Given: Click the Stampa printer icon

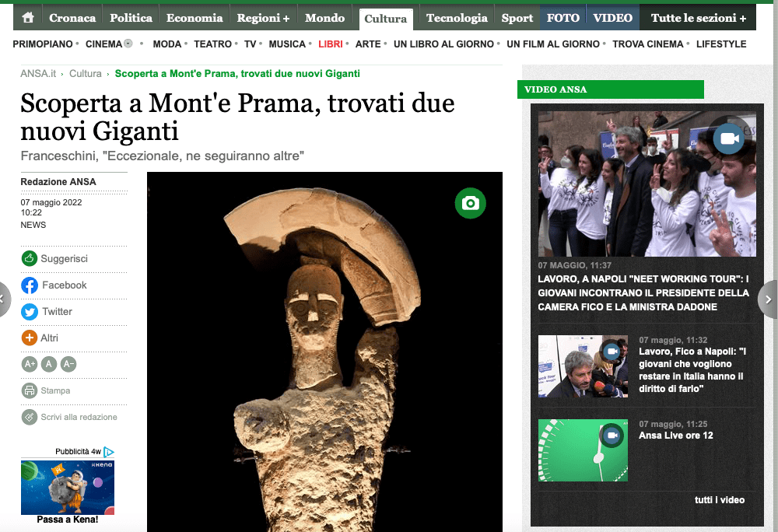Looking at the screenshot, I should point(30,390).
